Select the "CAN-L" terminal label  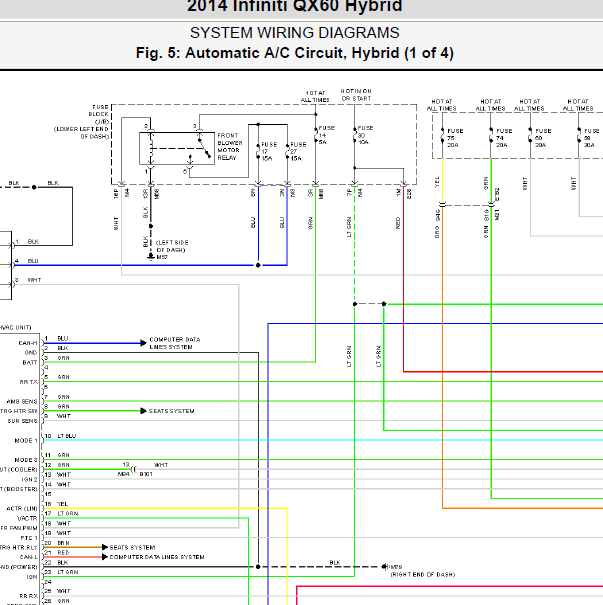pyautogui.click(x=29, y=557)
